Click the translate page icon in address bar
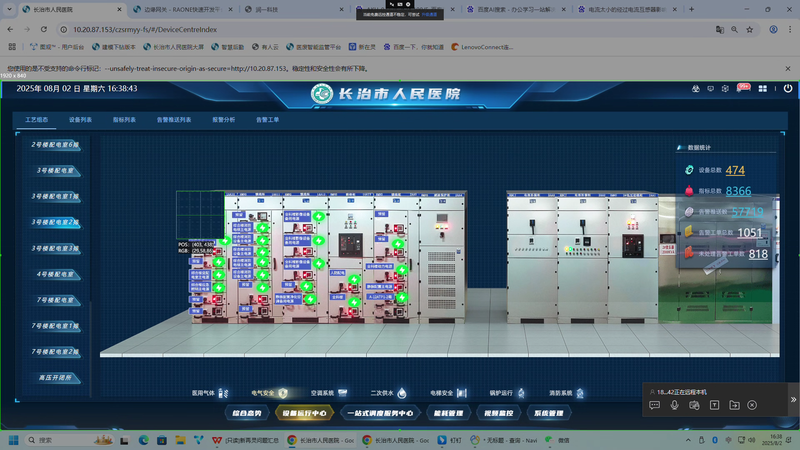 (719, 30)
